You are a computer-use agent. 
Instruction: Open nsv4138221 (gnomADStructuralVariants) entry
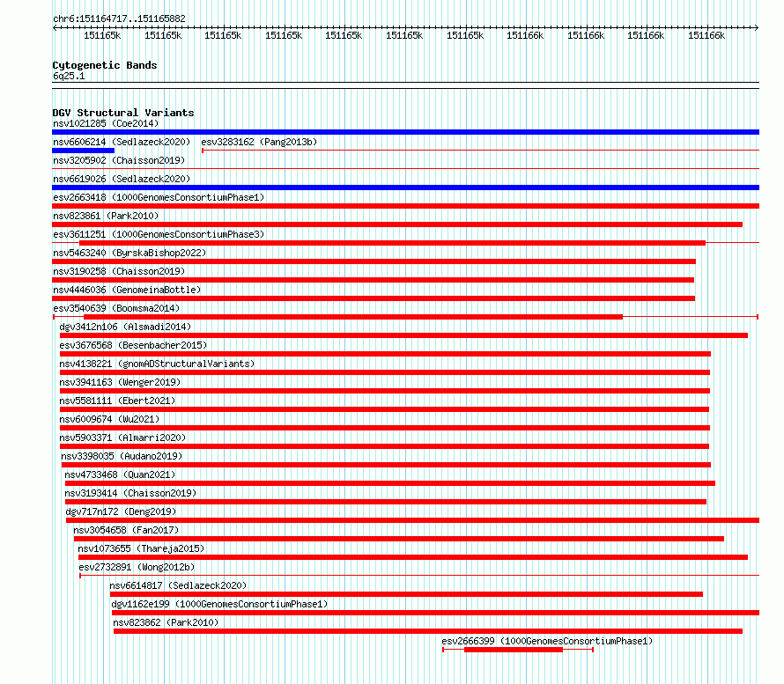coord(157,364)
